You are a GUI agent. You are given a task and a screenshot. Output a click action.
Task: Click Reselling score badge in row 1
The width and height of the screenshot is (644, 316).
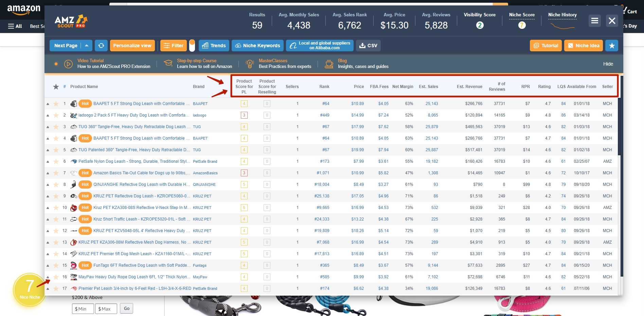pos(267,104)
